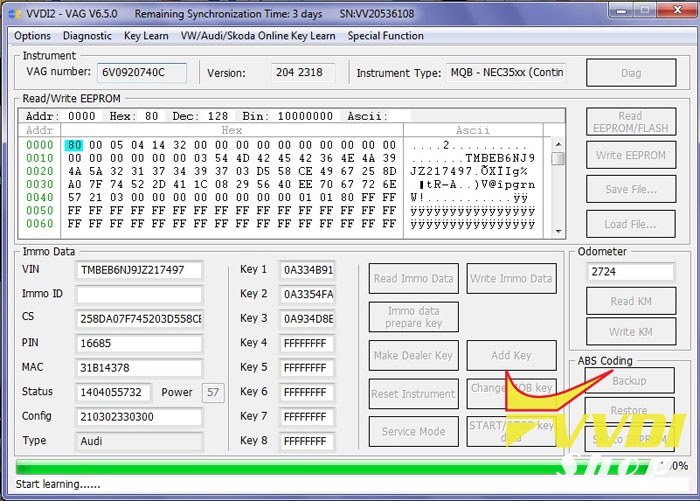Click the Read KM button
Screen dimensions: 700x501
pyautogui.click(x=631, y=301)
